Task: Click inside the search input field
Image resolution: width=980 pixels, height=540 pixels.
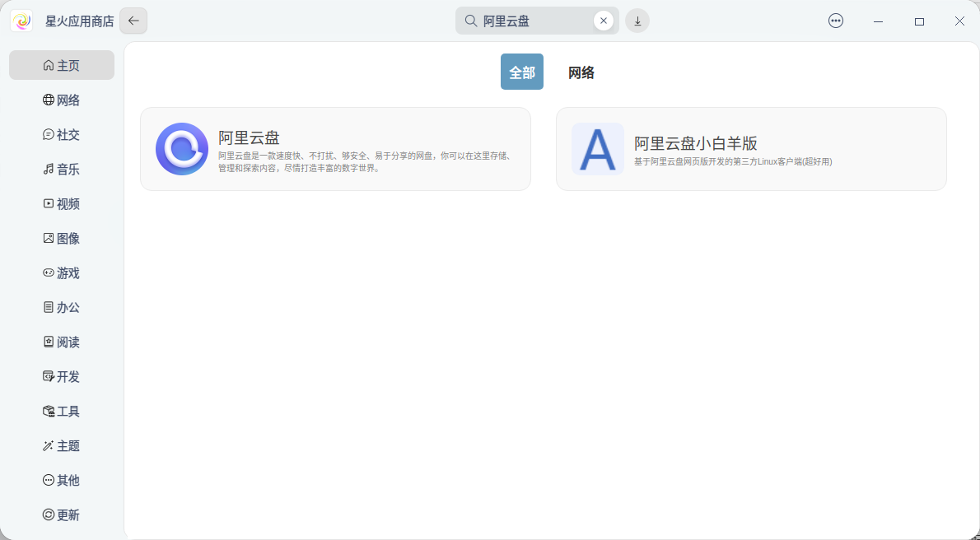Action: (x=527, y=21)
